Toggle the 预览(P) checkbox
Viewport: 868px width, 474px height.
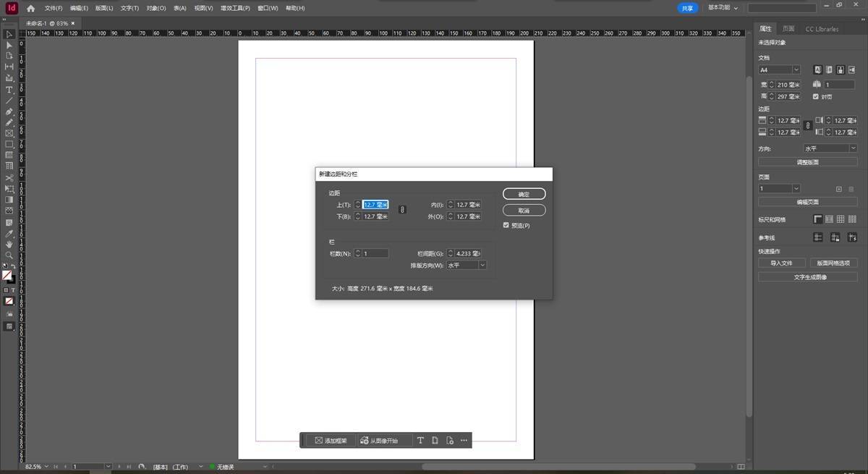pos(506,226)
